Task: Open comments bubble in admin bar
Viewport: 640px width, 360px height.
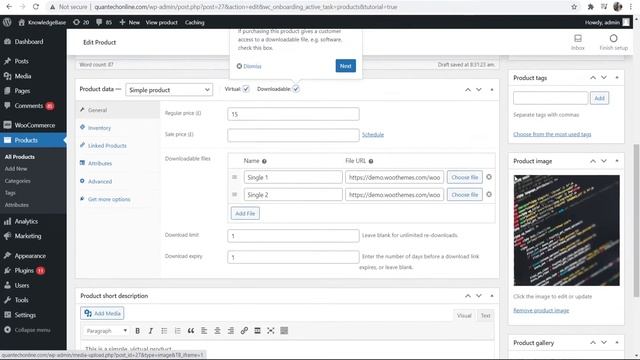Action: [x=104, y=22]
